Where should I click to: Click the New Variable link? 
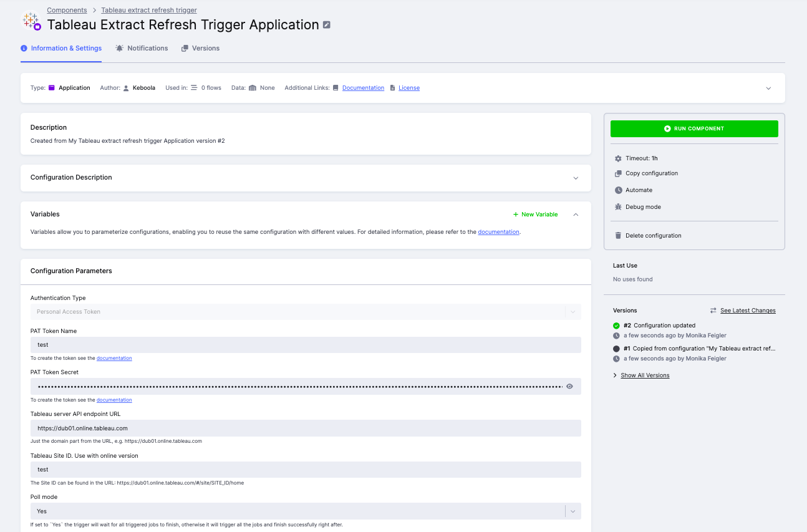535,214
